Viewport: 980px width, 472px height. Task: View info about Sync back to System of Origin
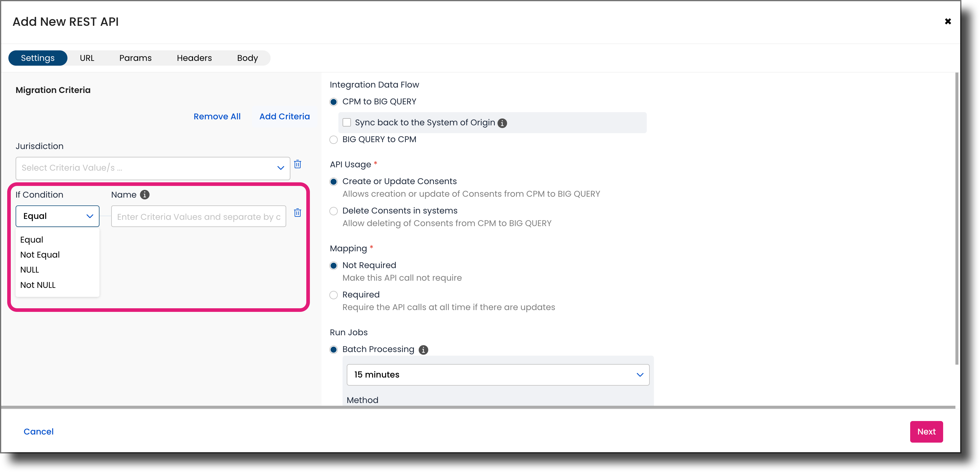[503, 123]
